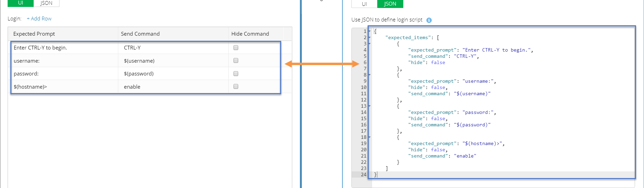Screen dimensions: 644x188
Task: Select the "enable" send command cell
Action: tap(132, 87)
